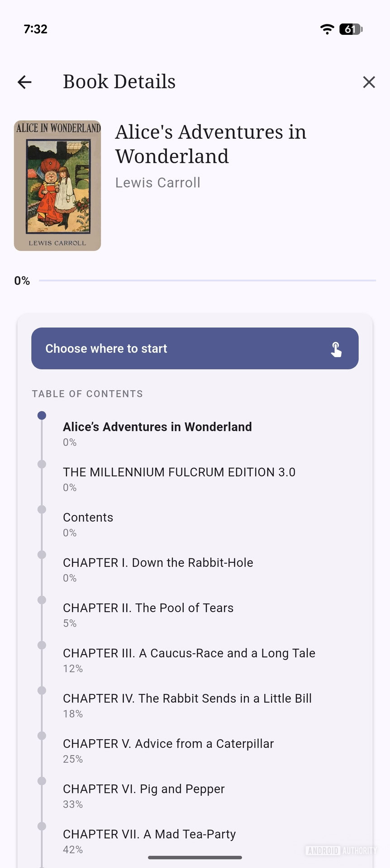Click the close X icon
Viewport: 390px width, 868px height.
coord(369,82)
